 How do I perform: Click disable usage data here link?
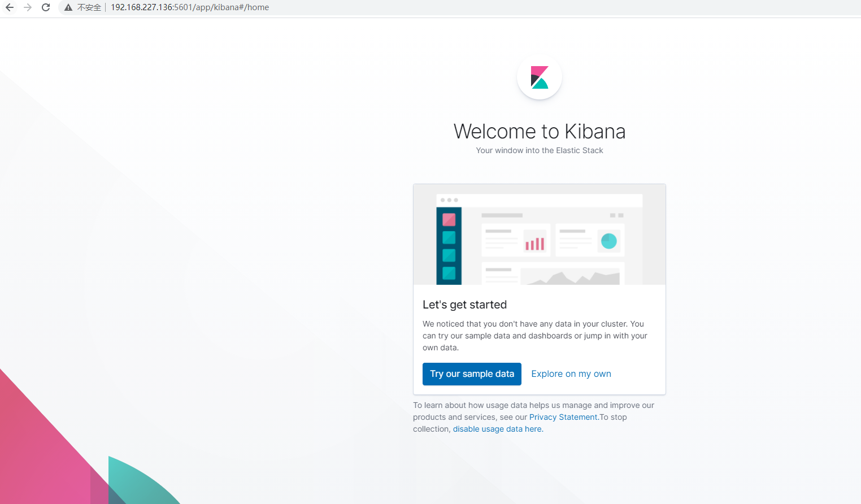pyautogui.click(x=497, y=429)
